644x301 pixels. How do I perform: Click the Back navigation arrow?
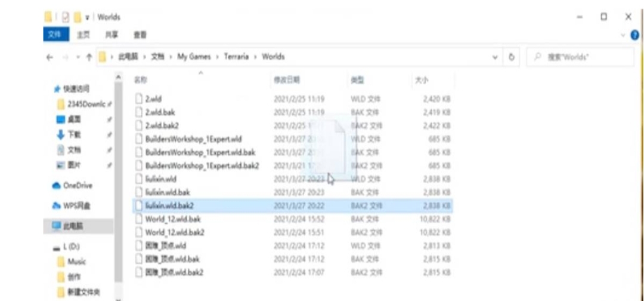click(x=50, y=57)
